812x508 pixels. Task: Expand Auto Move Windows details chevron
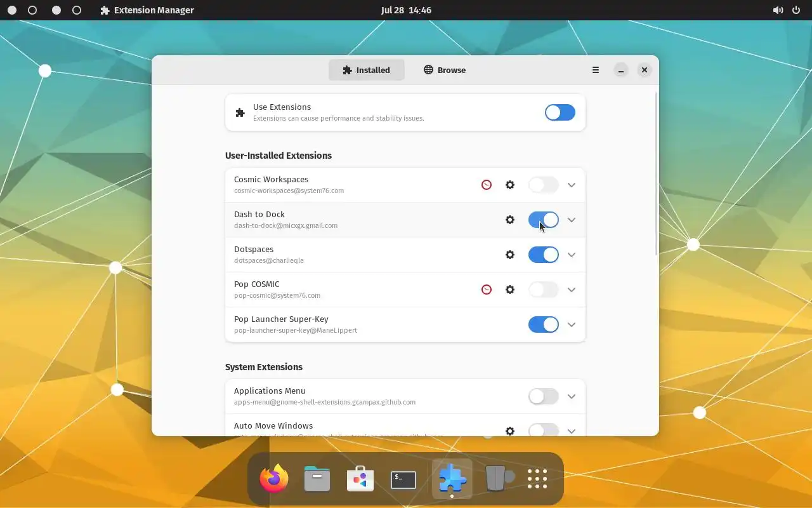coord(572,431)
